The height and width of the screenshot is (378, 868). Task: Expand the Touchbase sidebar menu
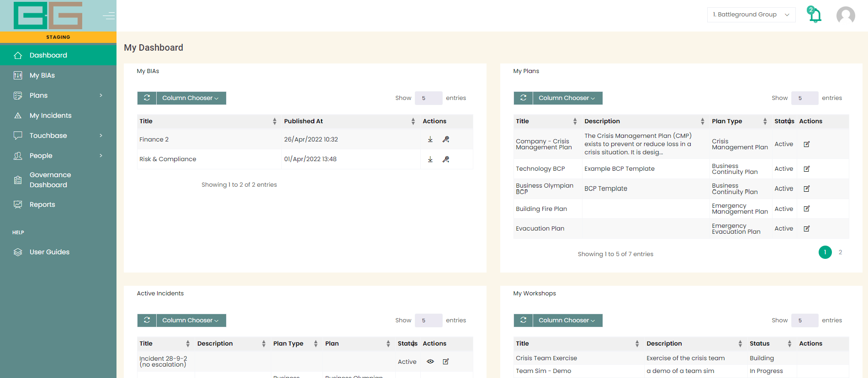(x=58, y=136)
